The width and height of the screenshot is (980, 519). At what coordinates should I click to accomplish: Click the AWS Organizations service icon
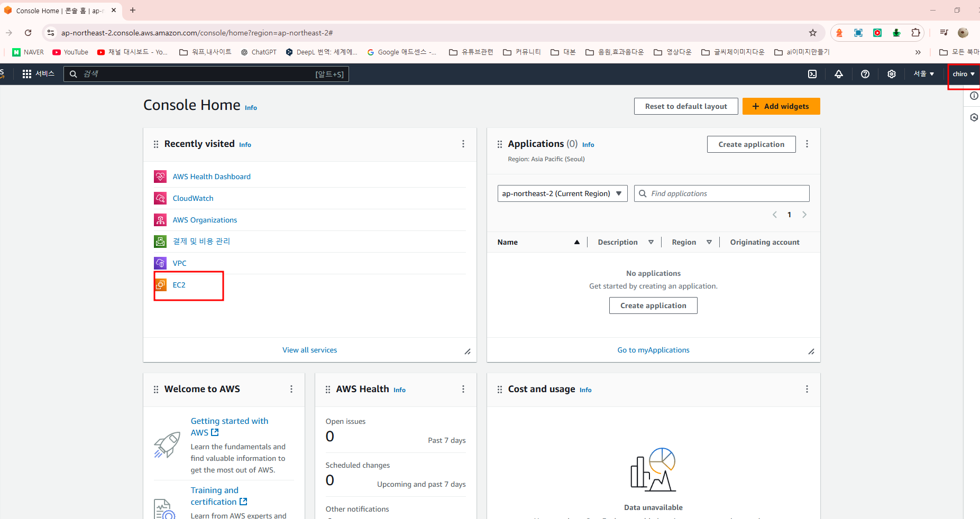pyautogui.click(x=160, y=220)
